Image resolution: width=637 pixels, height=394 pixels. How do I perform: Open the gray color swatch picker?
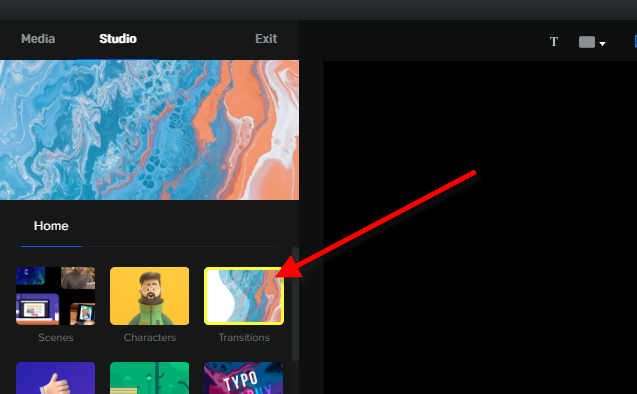click(587, 42)
